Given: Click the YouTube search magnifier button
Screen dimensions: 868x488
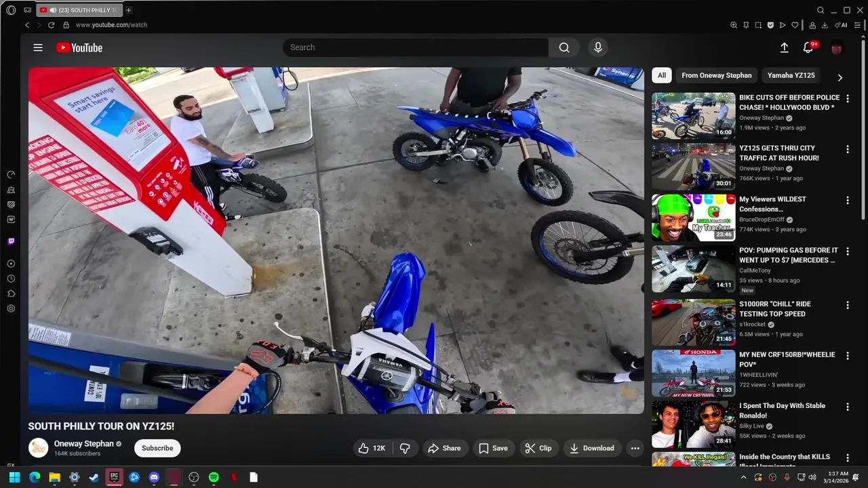Looking at the screenshot, I should coord(564,47).
